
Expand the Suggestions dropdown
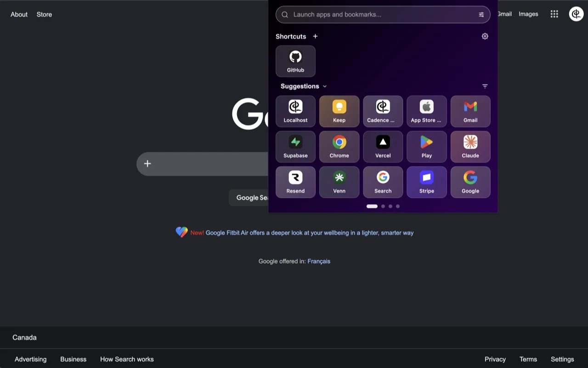pyautogui.click(x=304, y=86)
